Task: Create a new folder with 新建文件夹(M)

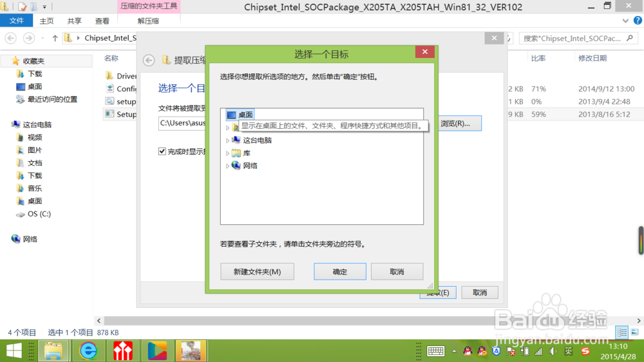Action: [x=257, y=272]
